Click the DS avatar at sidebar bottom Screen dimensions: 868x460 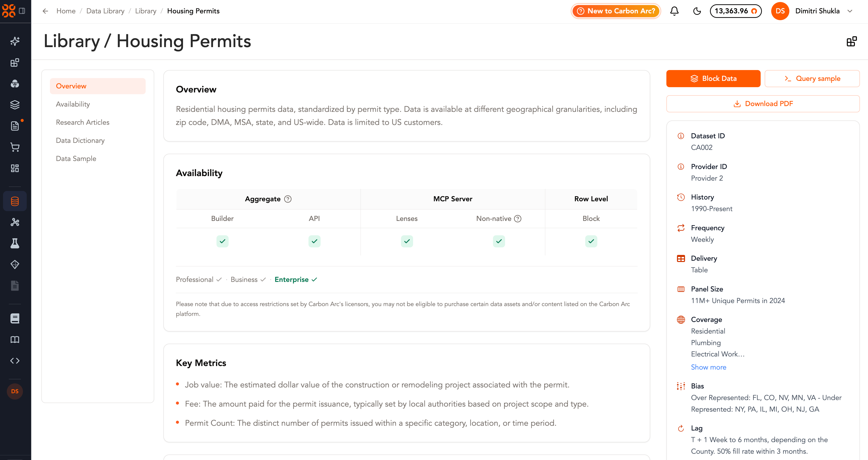click(15, 391)
